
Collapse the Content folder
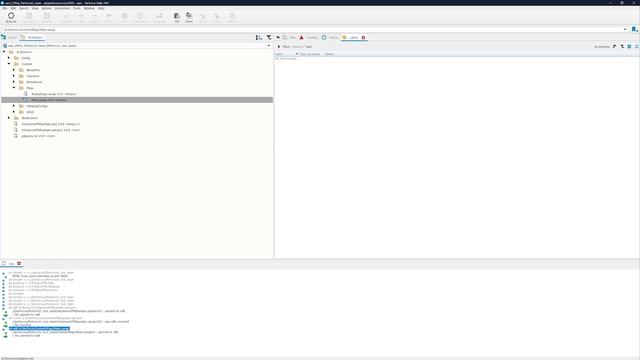tap(9, 64)
